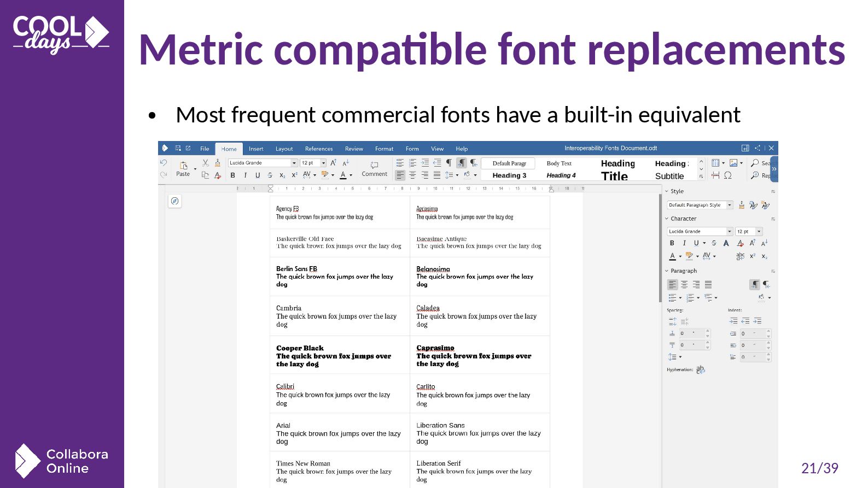Toggle Italic in the toolbar
The image size is (868, 488).
[245, 175]
